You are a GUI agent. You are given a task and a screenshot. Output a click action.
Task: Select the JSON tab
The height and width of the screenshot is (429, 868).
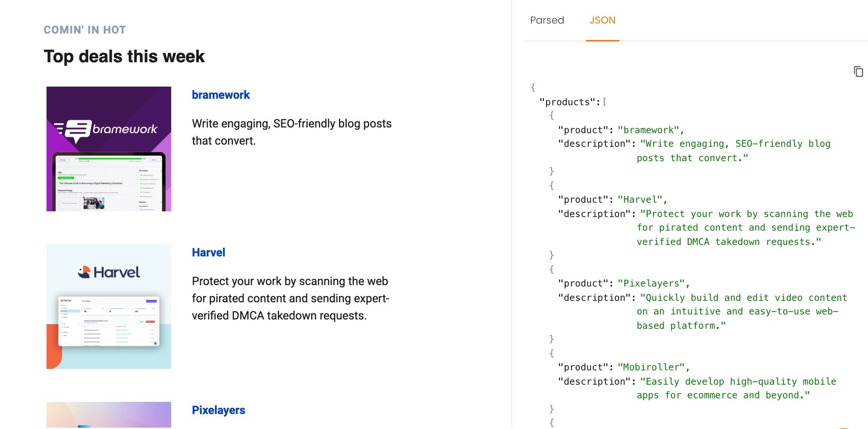pos(602,20)
